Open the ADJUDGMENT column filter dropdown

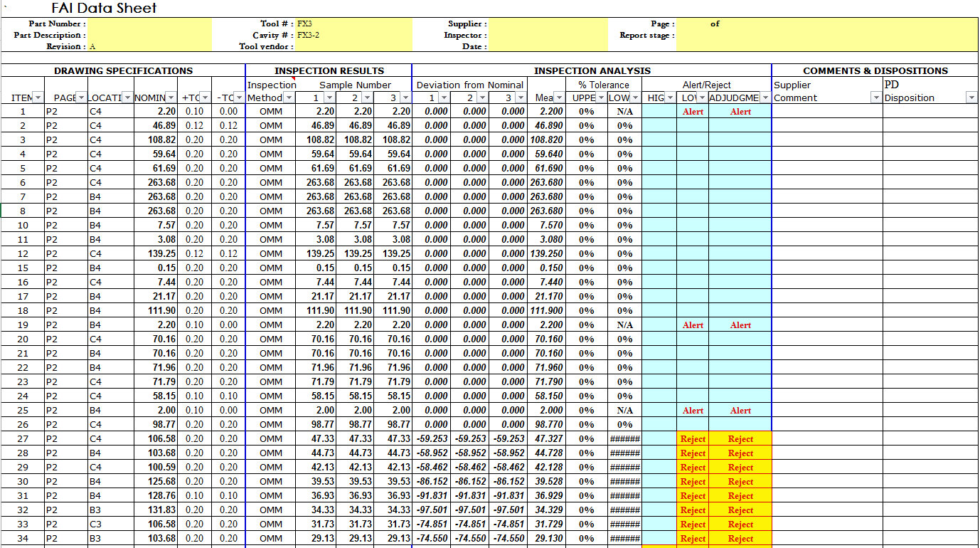(765, 98)
